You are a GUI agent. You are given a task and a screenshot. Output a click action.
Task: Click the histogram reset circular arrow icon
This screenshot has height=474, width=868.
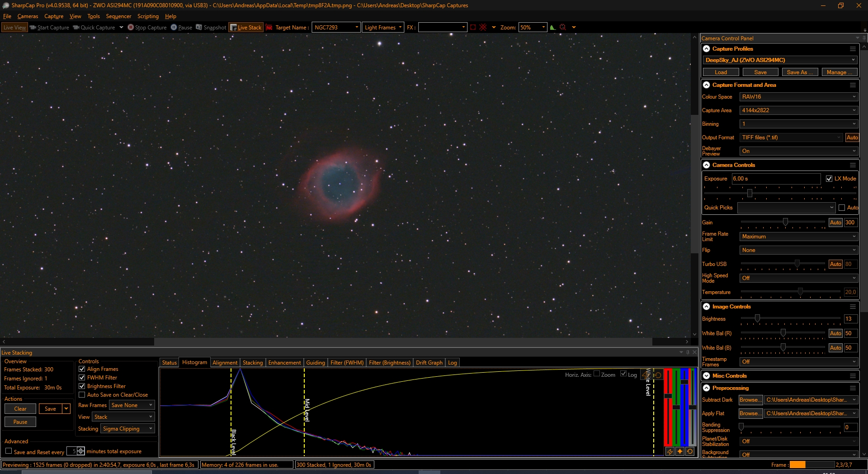pos(658,375)
